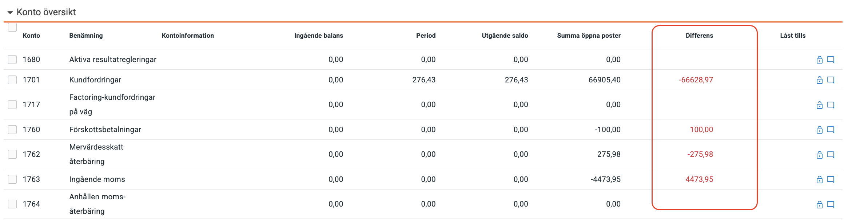The image size is (868, 220).
Task: Click the Utgående saldo column header
Action: click(x=505, y=36)
